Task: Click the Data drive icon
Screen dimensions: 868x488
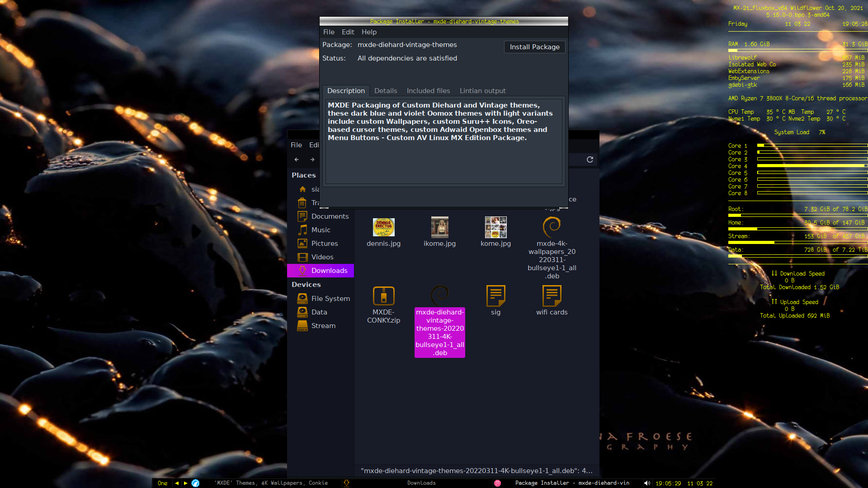Action: (302, 312)
